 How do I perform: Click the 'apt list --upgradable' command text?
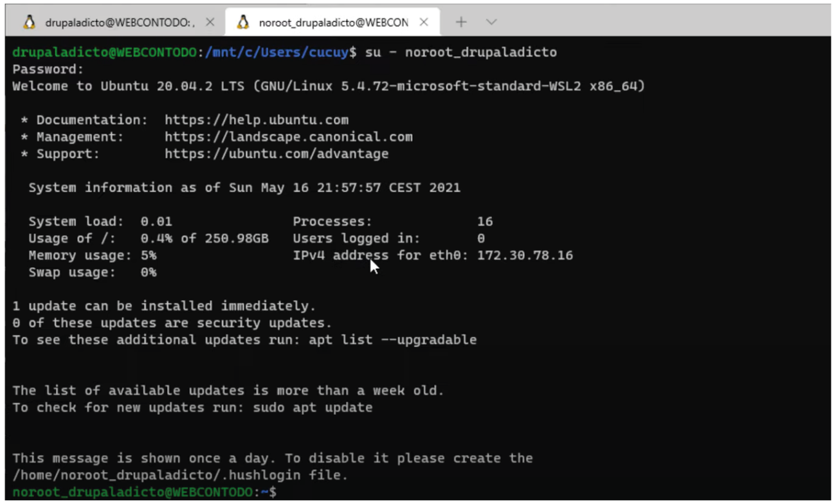(392, 340)
